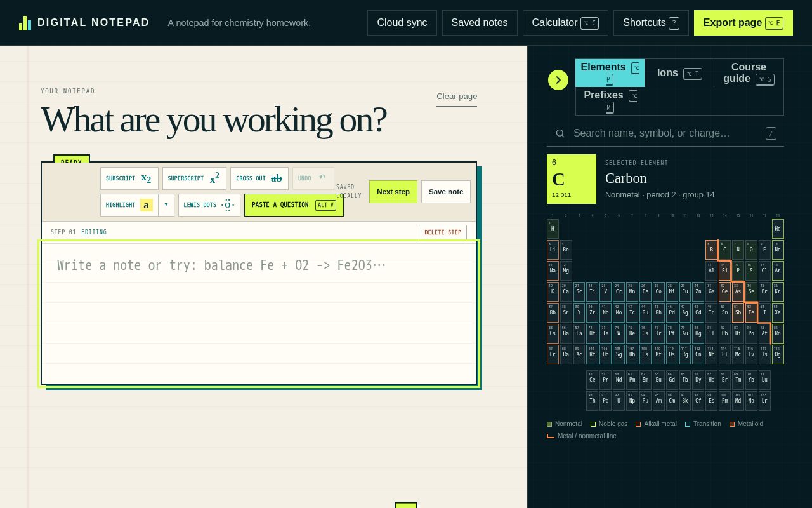Select Cerium (Ce) element cell
The image size is (812, 508).
[x=592, y=380]
